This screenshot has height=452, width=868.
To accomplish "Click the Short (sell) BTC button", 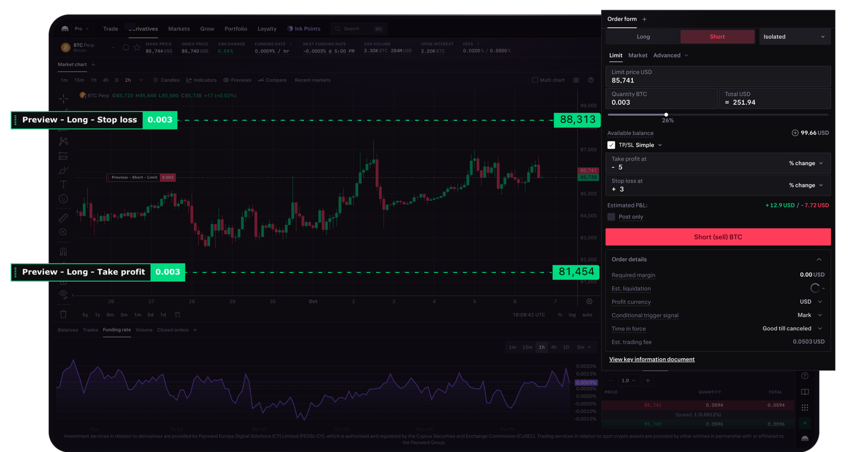I will click(x=718, y=237).
